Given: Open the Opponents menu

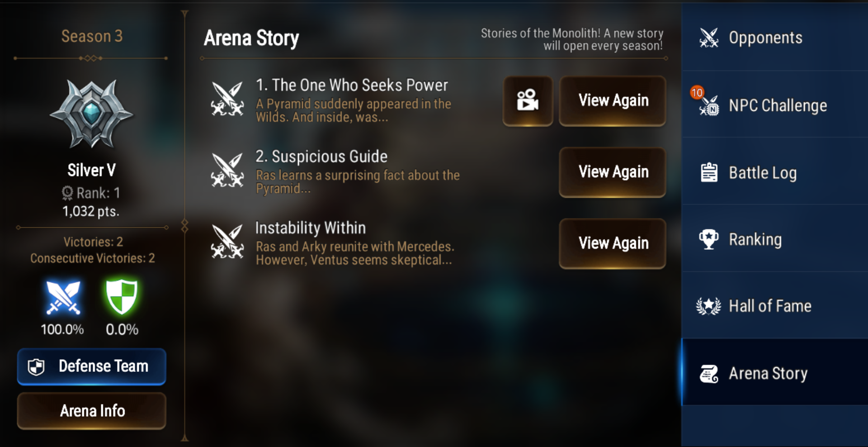Looking at the screenshot, I should click(x=775, y=37).
